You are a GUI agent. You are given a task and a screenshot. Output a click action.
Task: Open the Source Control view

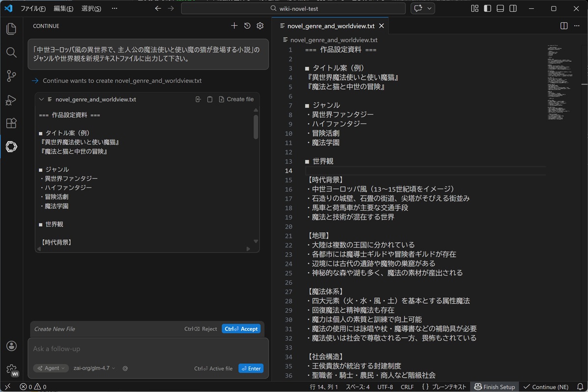(x=11, y=76)
